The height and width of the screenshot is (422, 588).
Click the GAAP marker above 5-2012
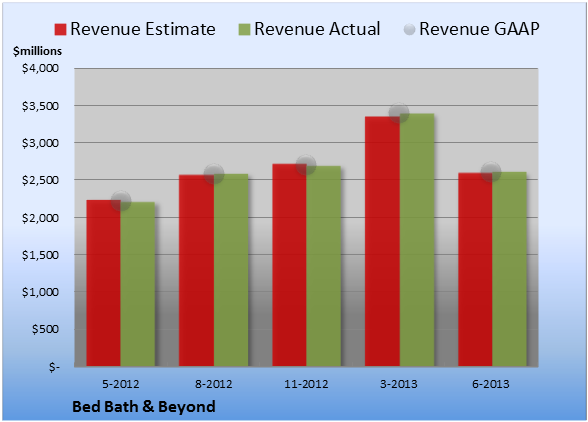click(x=121, y=201)
